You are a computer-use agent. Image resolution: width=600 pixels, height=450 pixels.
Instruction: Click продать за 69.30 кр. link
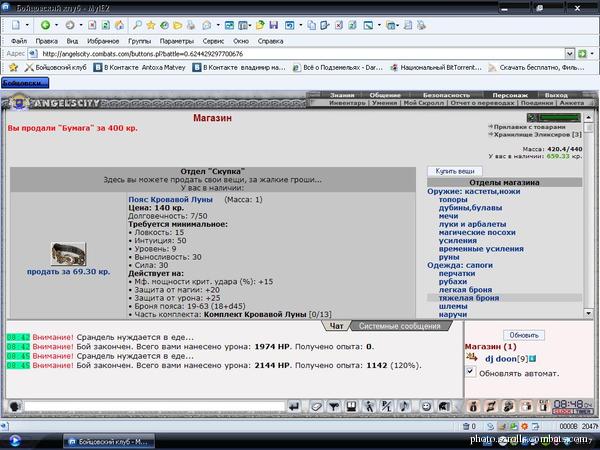point(68,272)
